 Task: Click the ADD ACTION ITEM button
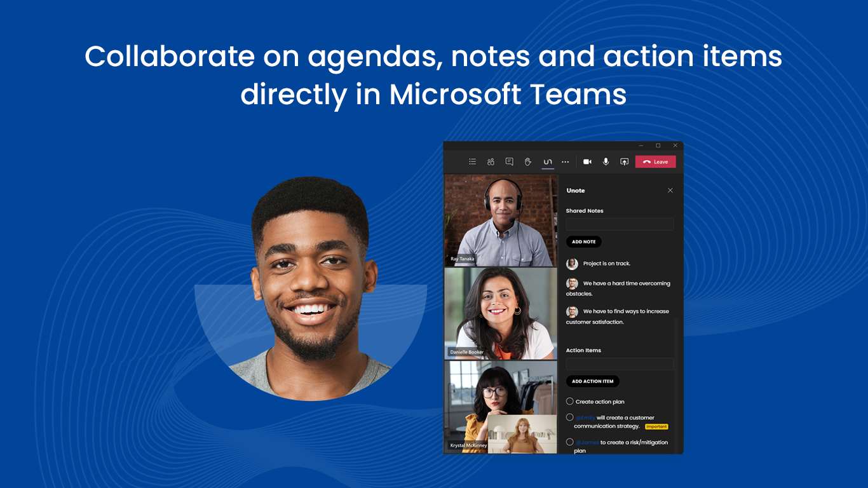(x=592, y=381)
